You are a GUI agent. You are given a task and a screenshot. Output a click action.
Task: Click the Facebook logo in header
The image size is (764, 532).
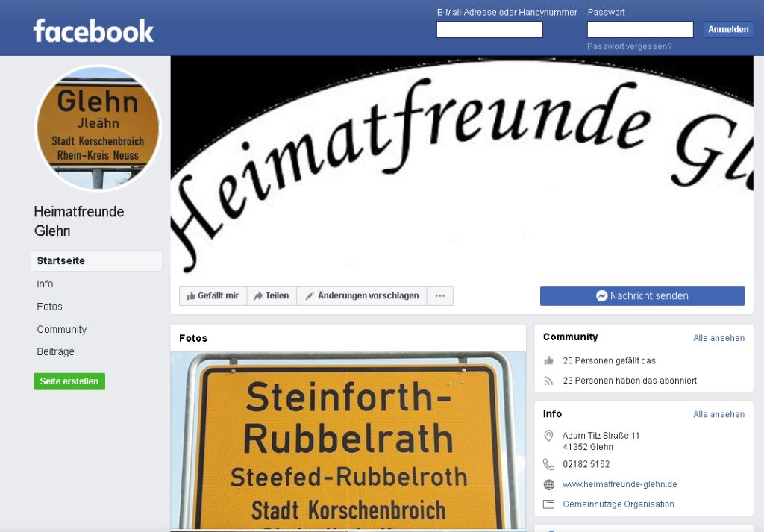pyautogui.click(x=93, y=31)
